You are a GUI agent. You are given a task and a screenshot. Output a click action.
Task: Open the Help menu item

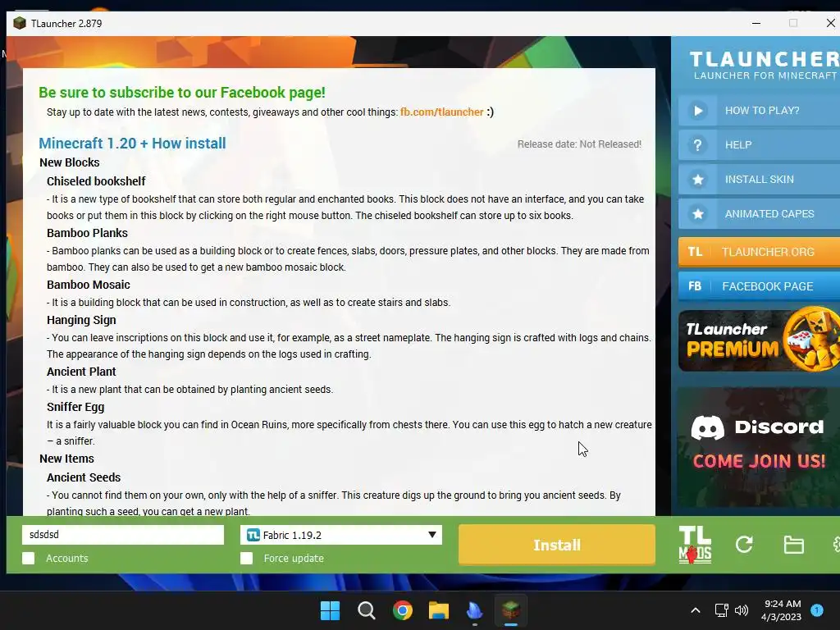(759, 144)
